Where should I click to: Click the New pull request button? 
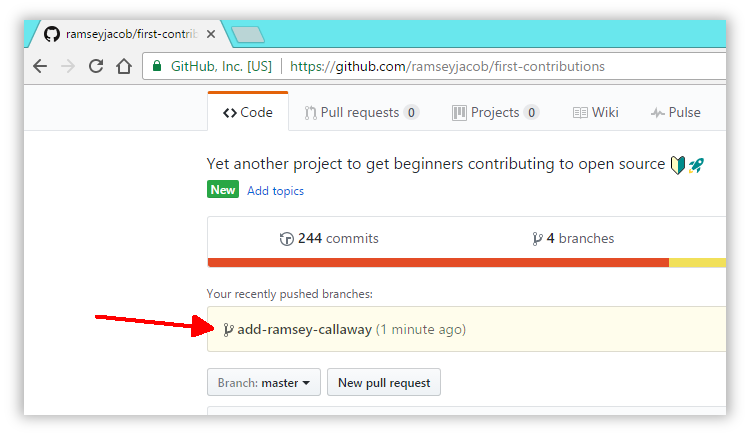384,382
